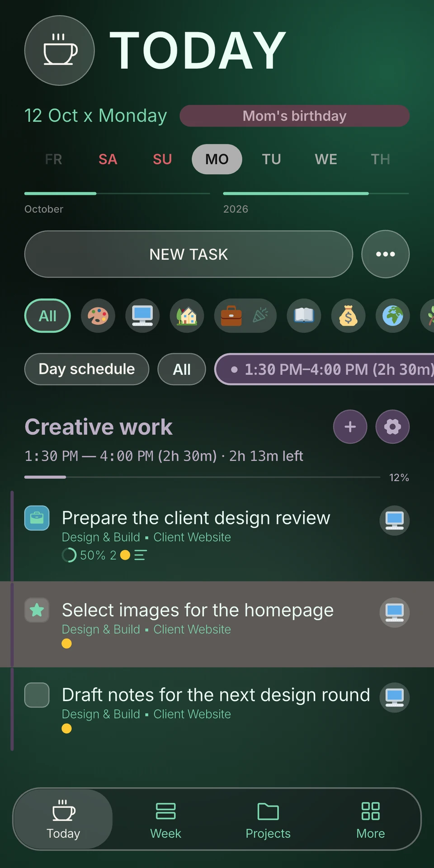Click computer icon on Draft notes task
This screenshot has width=434, height=868.
point(395,697)
